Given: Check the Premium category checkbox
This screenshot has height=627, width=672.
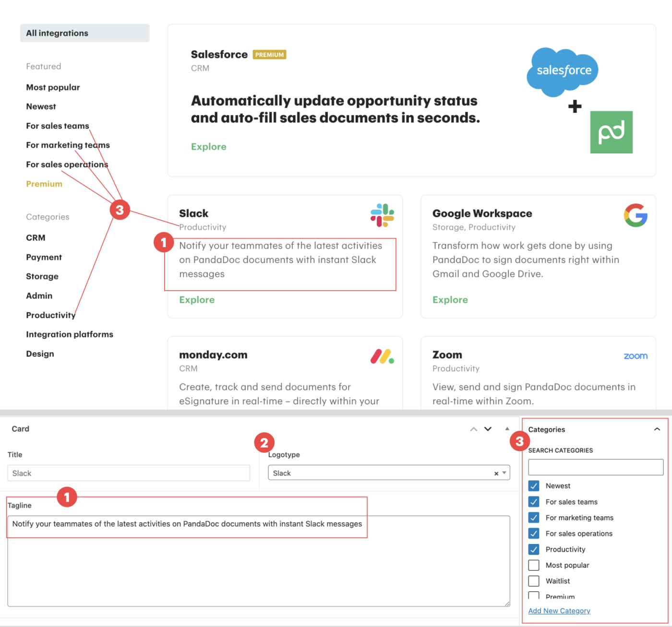Looking at the screenshot, I should click(534, 595).
